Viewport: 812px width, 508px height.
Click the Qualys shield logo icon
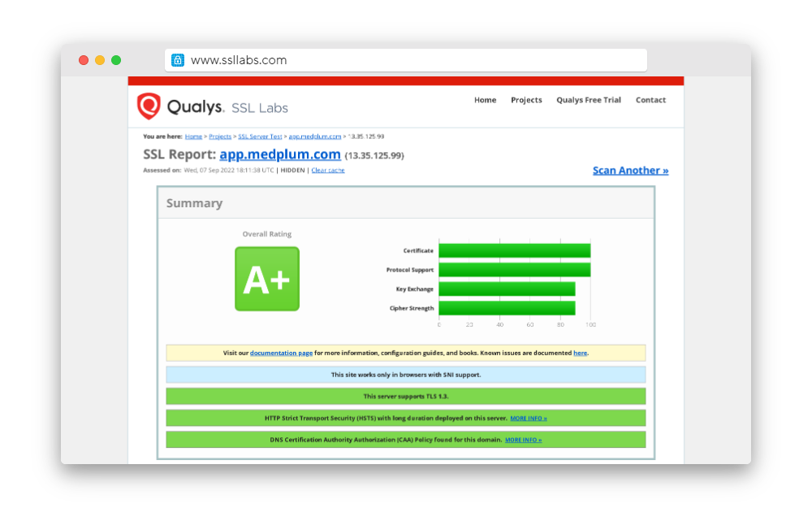[x=149, y=106]
